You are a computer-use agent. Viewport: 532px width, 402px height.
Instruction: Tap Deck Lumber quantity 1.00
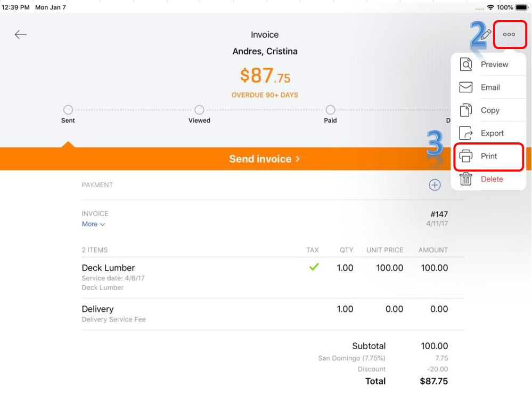point(345,268)
